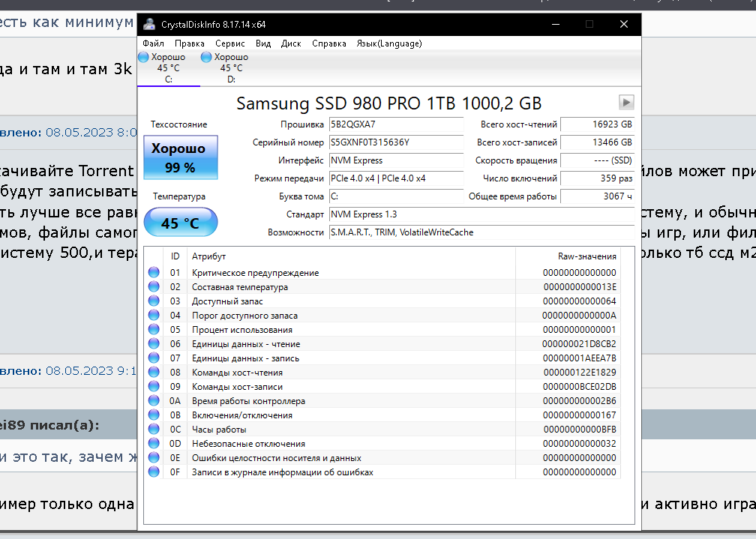Select the C: disk tab

click(169, 68)
